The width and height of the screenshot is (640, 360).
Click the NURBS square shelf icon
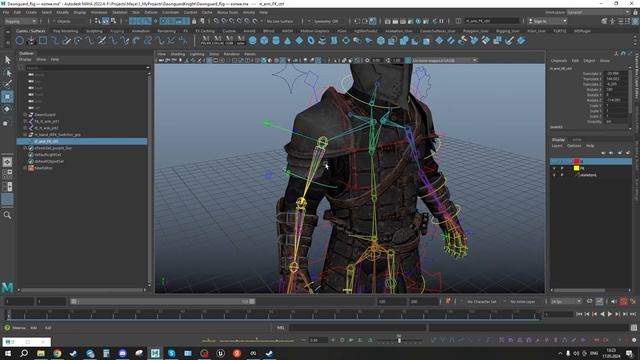coord(43,40)
